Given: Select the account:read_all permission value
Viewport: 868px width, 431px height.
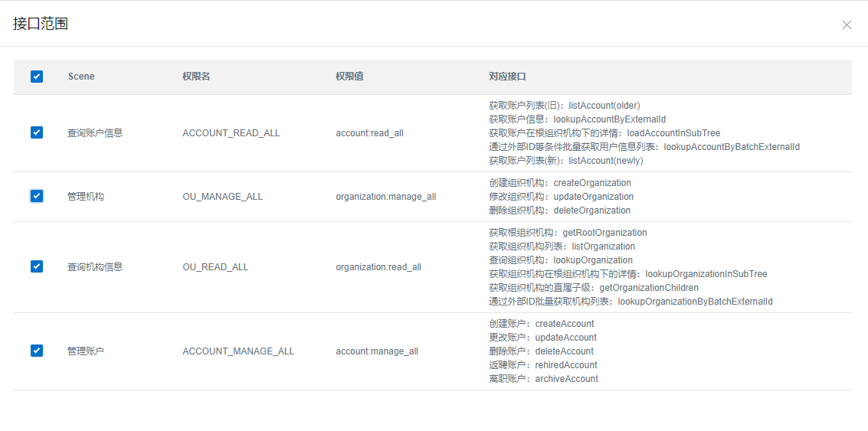Looking at the screenshot, I should point(369,133).
